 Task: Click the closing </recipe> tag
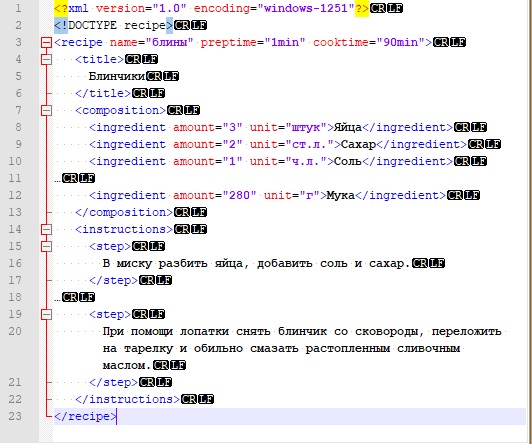point(85,416)
